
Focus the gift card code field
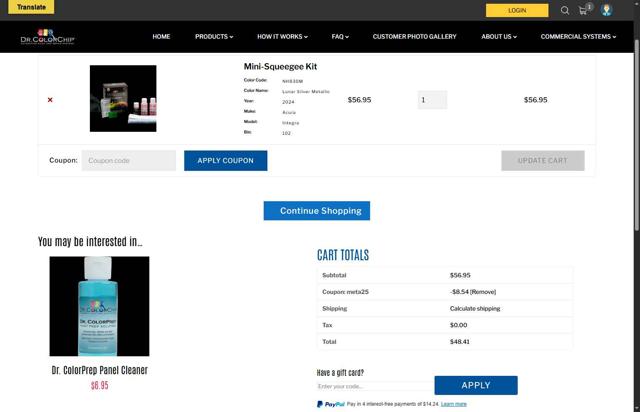[x=375, y=386]
